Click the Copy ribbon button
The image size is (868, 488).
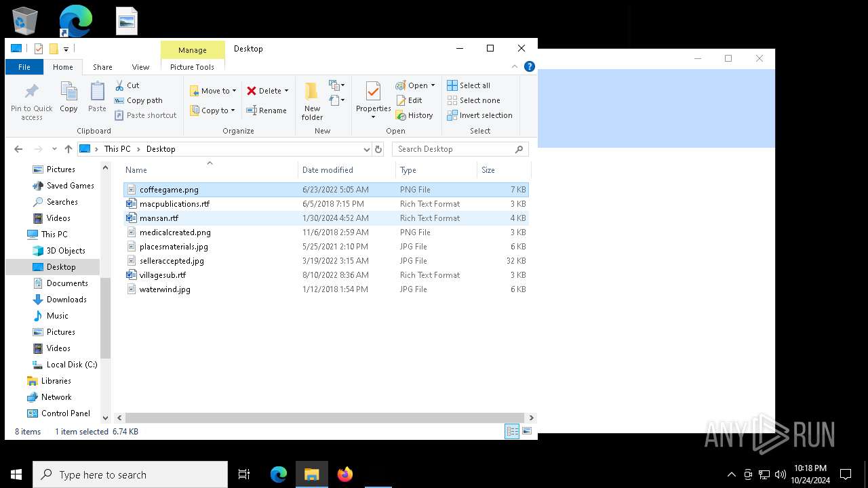68,97
